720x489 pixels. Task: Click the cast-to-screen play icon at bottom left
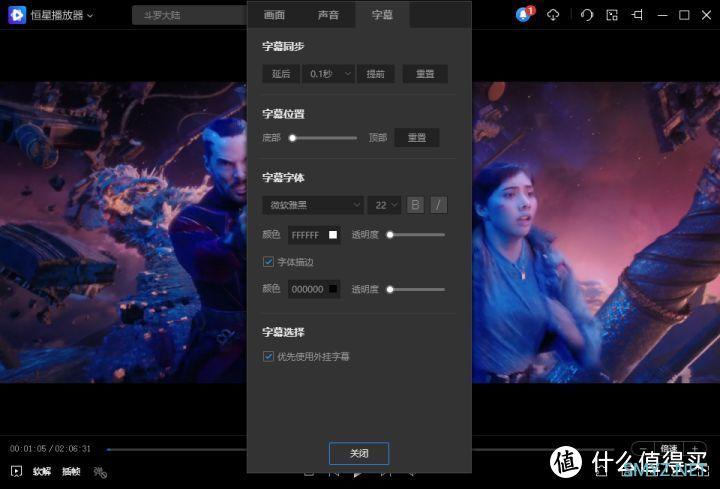[x=16, y=471]
